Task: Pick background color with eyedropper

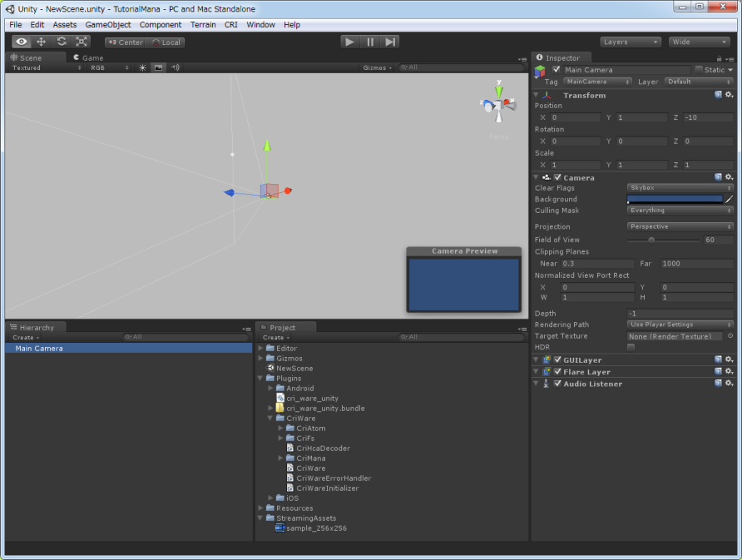Action: 730,200
